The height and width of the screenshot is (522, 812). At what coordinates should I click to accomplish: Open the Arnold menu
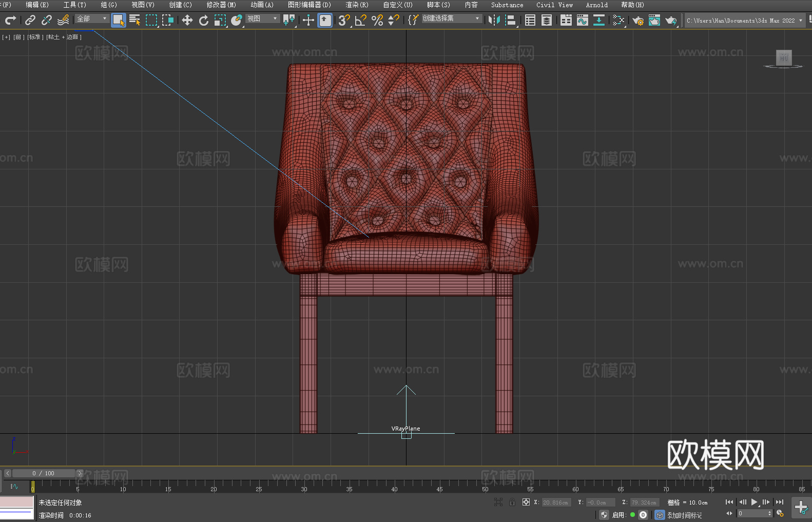point(596,5)
